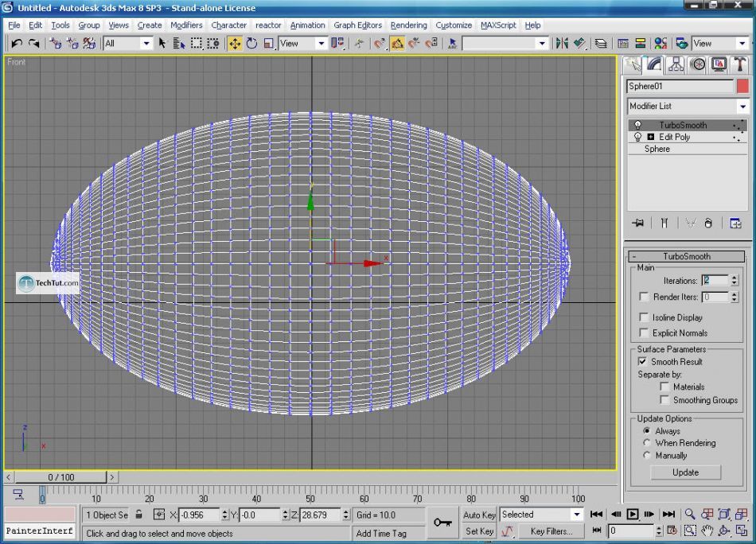Click the Sphere01 object color swatch
756x544 pixels.
[x=742, y=86]
